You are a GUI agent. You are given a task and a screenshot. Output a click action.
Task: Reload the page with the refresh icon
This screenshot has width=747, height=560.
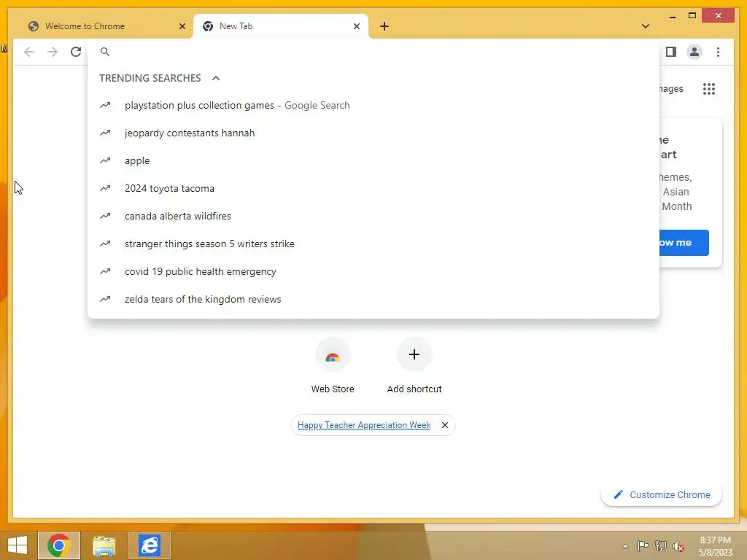tap(76, 52)
